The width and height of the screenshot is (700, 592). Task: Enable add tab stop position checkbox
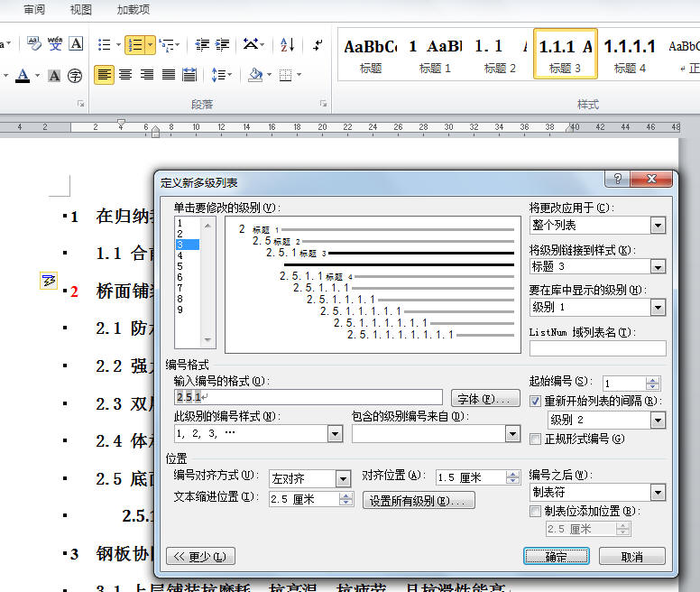click(x=535, y=511)
